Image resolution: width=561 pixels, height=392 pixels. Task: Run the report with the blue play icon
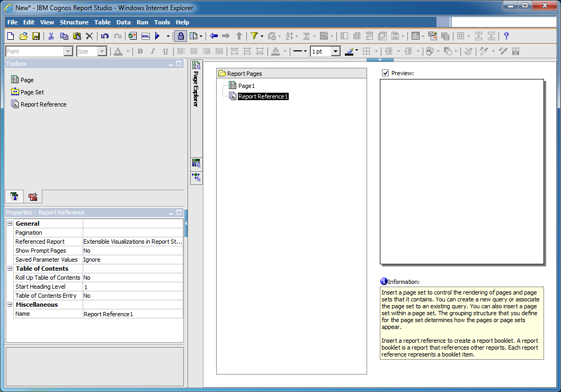click(x=157, y=36)
